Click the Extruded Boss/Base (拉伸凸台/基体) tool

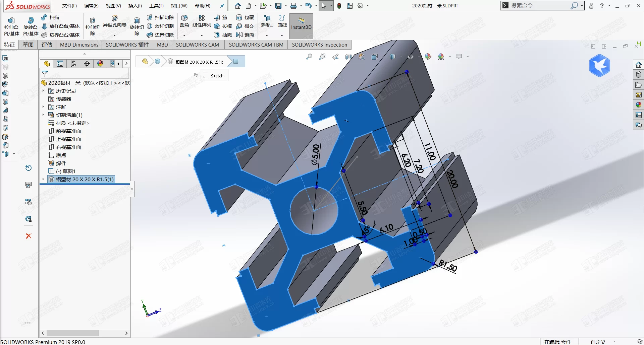[11, 26]
